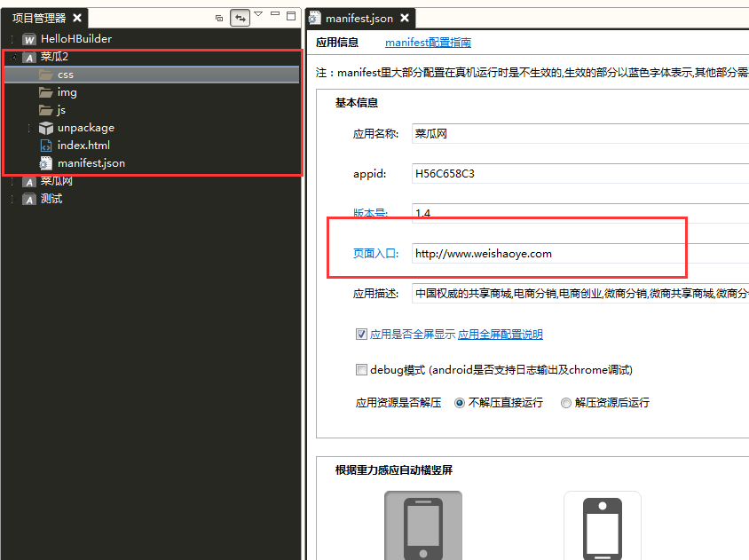Collapse the 菜瓜2 project node

pyautogui.click(x=13, y=58)
